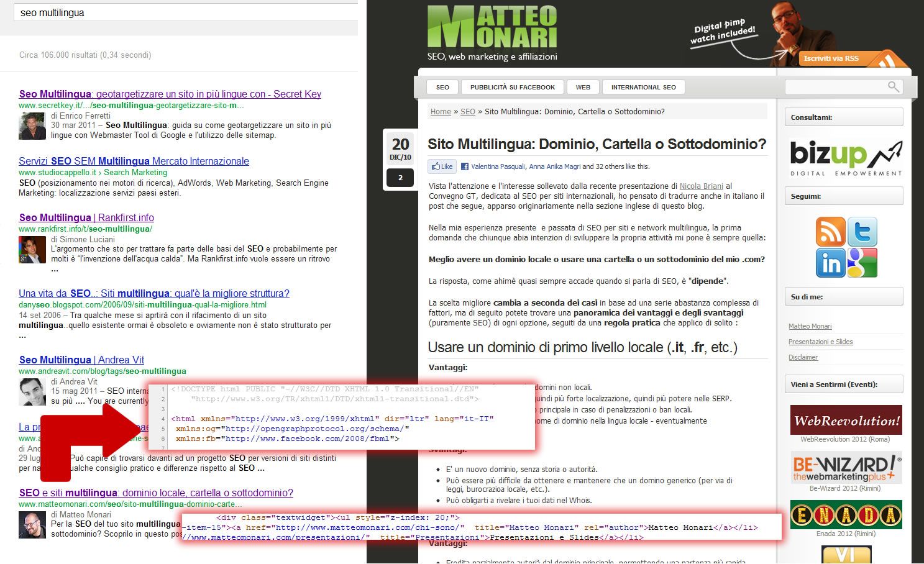Click the magnifier icon in blog search
This screenshot has height=564, width=924.
[893, 87]
